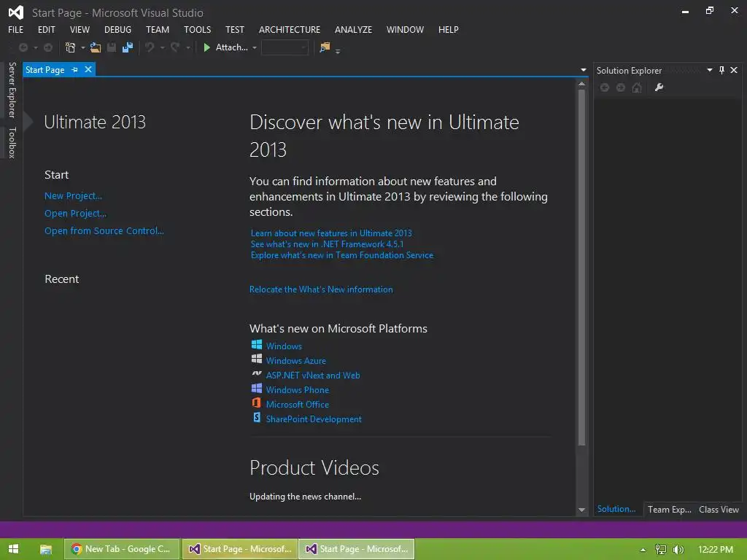The image size is (747, 560).
Task: Click the Save All toolbar icon
Action: (x=127, y=47)
